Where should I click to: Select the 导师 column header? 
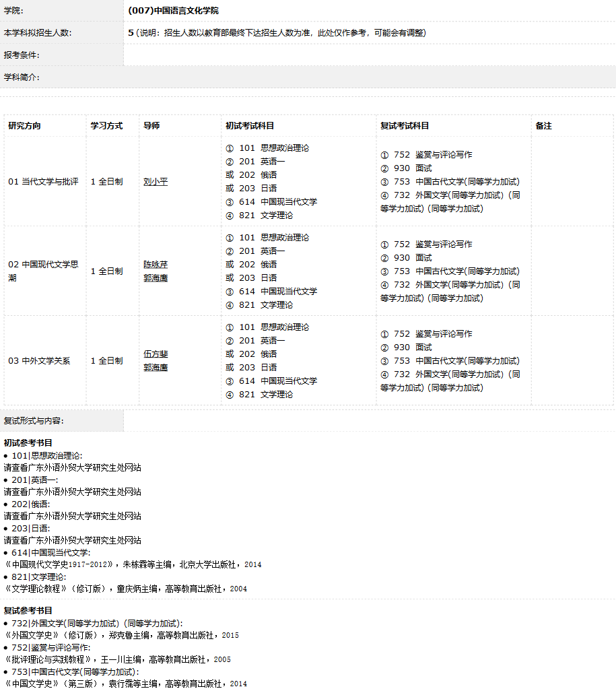click(151, 126)
